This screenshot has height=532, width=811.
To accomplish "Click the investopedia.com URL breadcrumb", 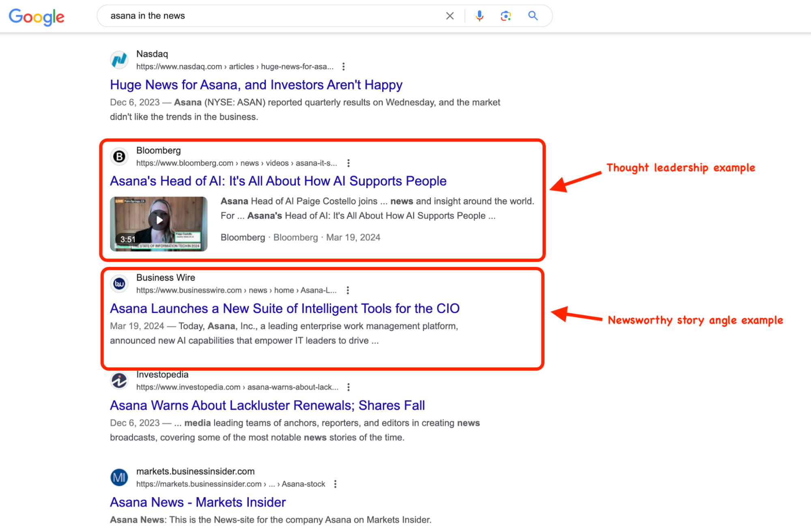I will click(237, 387).
